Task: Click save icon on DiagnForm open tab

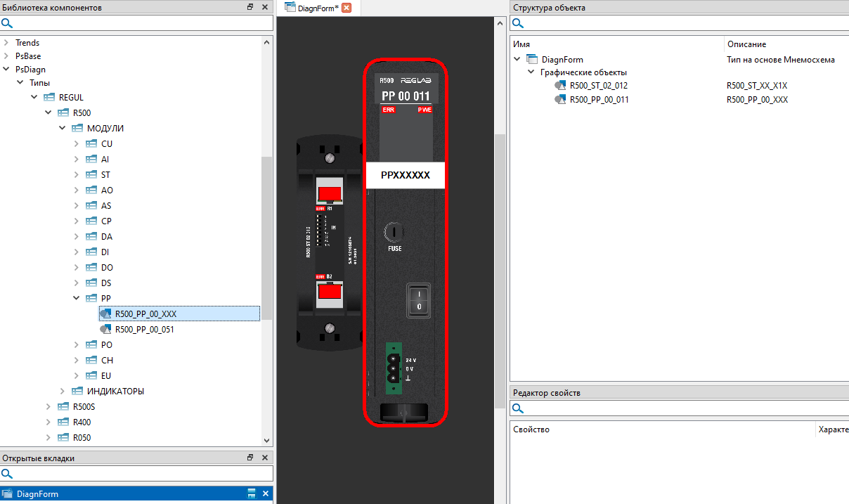Action: 252,494
